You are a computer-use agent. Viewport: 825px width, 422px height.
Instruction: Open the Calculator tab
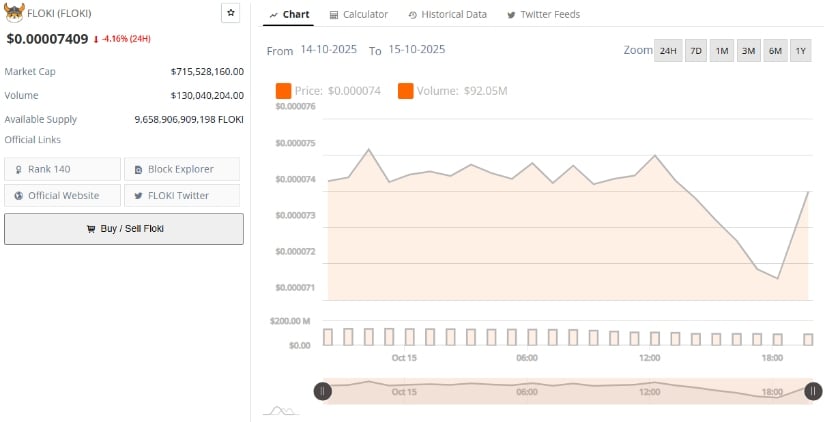tap(358, 15)
